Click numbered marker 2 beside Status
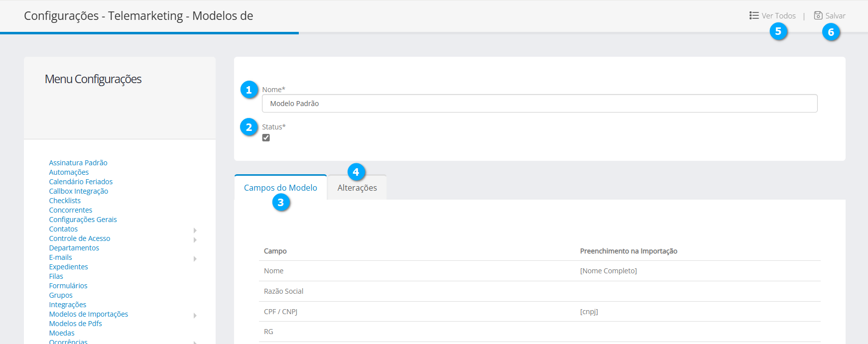The width and height of the screenshot is (868, 344). [249, 127]
